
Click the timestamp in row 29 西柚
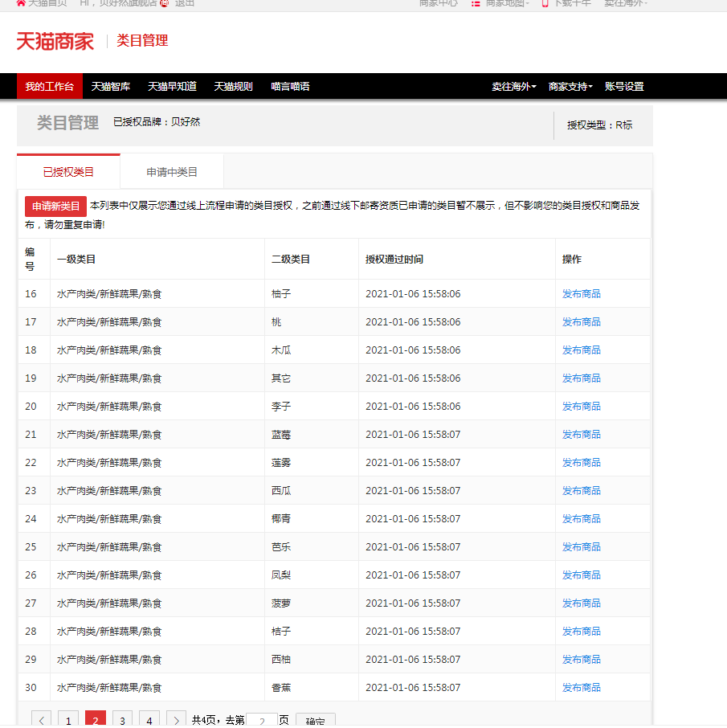click(413, 659)
